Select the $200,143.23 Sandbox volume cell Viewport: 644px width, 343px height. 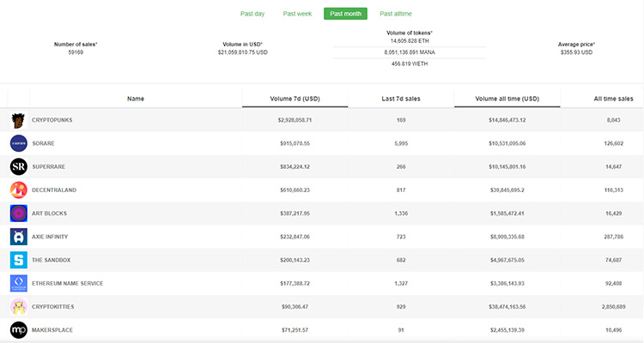pos(295,260)
